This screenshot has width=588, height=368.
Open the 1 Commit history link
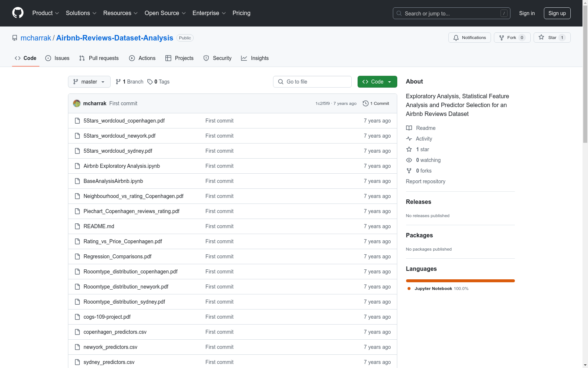376,103
